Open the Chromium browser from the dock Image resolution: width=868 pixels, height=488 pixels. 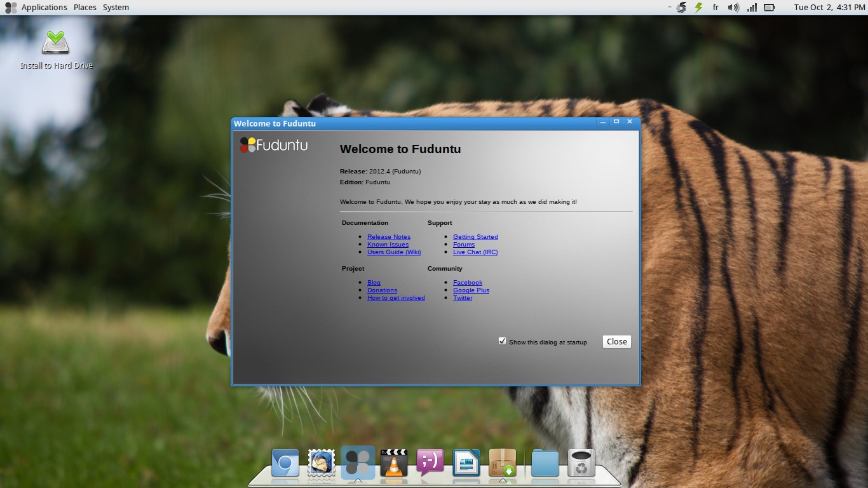[285, 463]
